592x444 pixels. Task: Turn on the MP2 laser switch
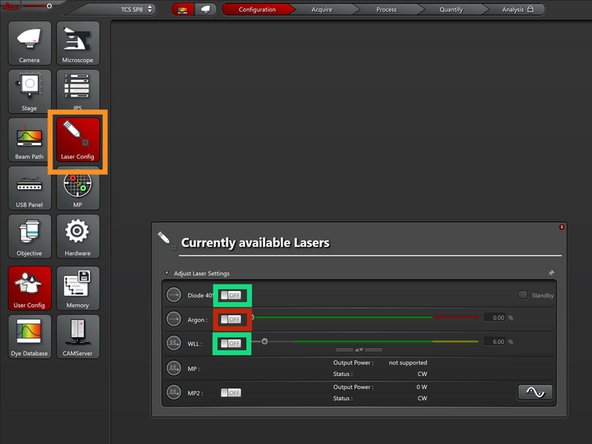pyautogui.click(x=231, y=393)
